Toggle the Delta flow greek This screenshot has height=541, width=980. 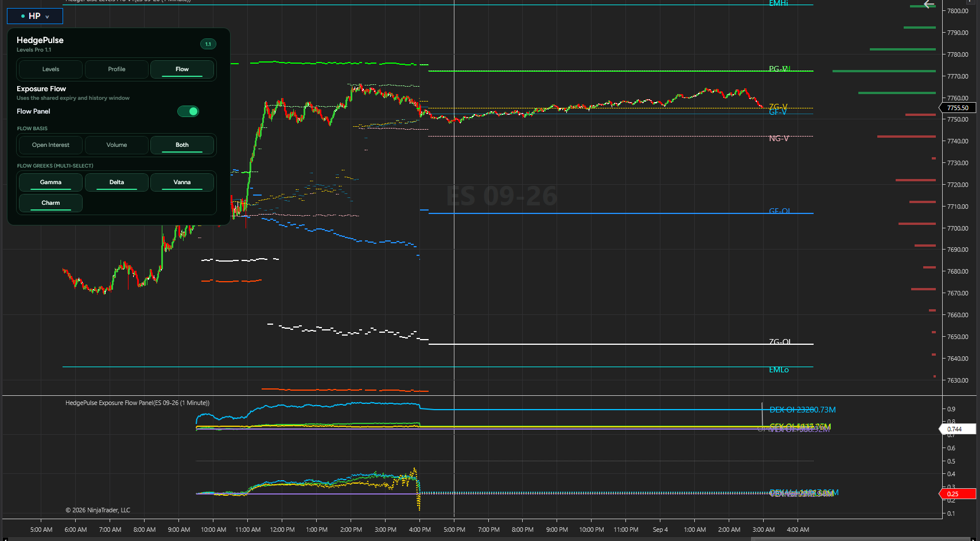(116, 182)
